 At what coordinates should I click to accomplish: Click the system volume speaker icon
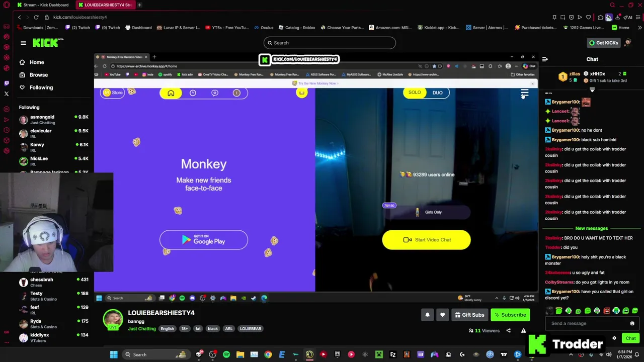[608, 355]
